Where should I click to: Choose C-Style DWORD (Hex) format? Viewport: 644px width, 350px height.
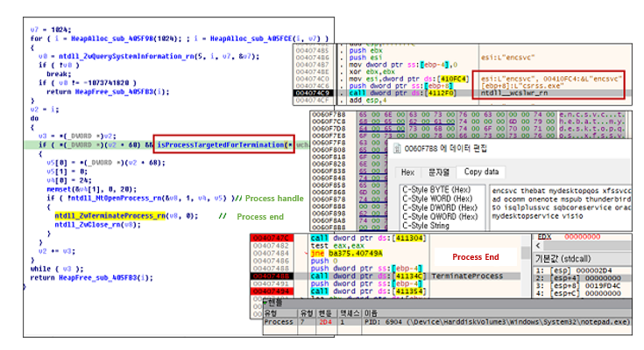[x=440, y=208]
